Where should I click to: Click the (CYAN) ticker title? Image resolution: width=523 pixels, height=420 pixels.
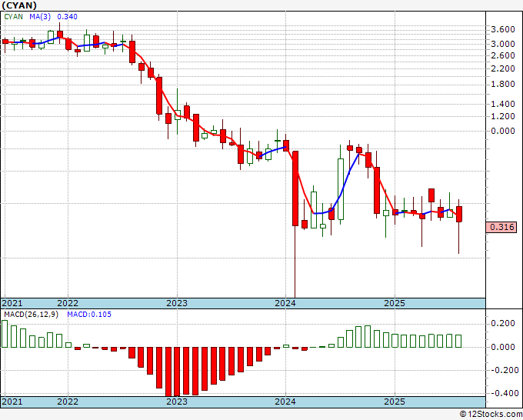click(x=18, y=5)
